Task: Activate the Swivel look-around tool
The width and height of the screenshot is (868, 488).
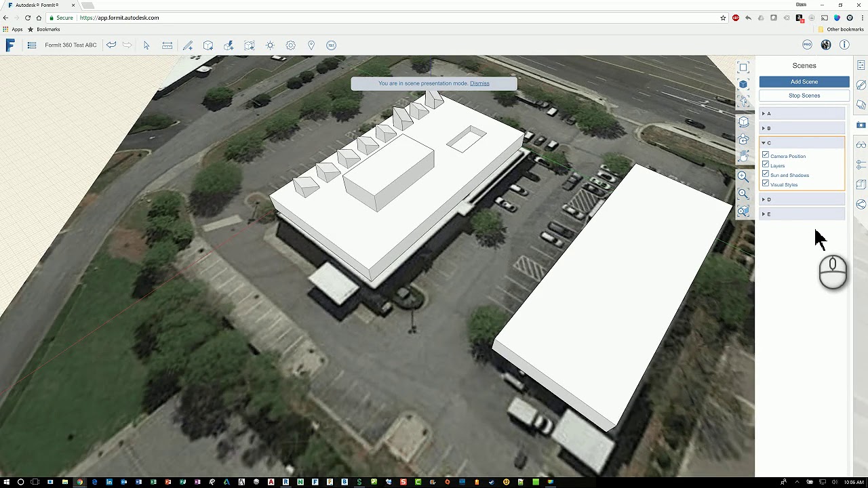Action: (743, 139)
